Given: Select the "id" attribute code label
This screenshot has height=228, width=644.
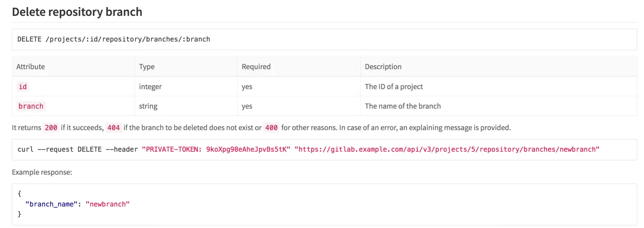Looking at the screenshot, I should click(23, 87).
